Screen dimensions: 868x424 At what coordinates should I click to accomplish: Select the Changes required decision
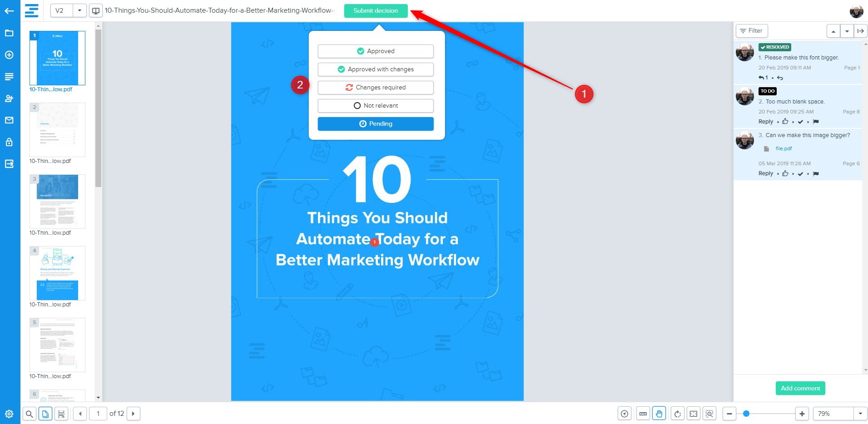click(x=375, y=88)
